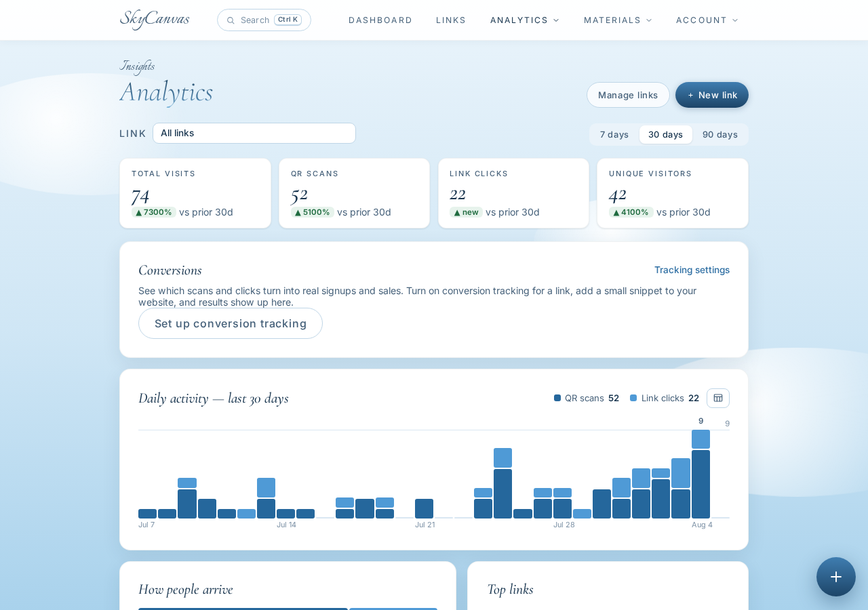Click the SkyCanvas logo

pyautogui.click(x=155, y=20)
